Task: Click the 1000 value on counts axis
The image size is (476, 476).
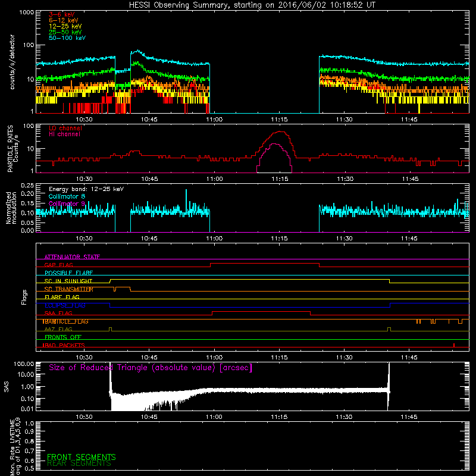Action: tap(27, 12)
